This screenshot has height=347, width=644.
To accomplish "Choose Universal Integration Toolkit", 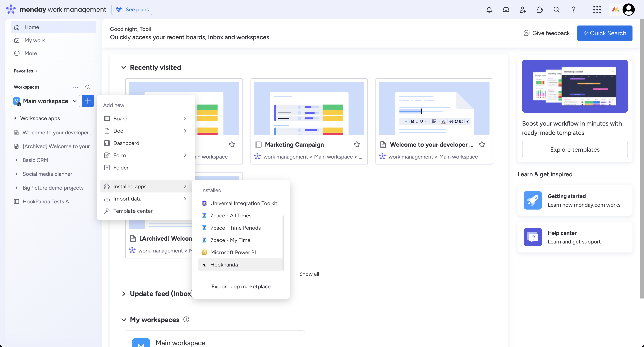I will pos(240,203).
